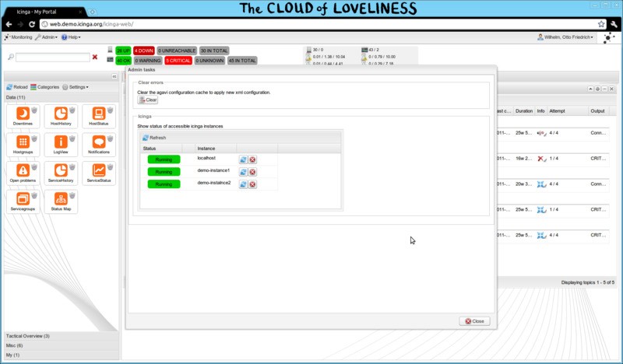The height and width of the screenshot is (364, 623).
Task: Go back in browser history
Action: click(9, 24)
